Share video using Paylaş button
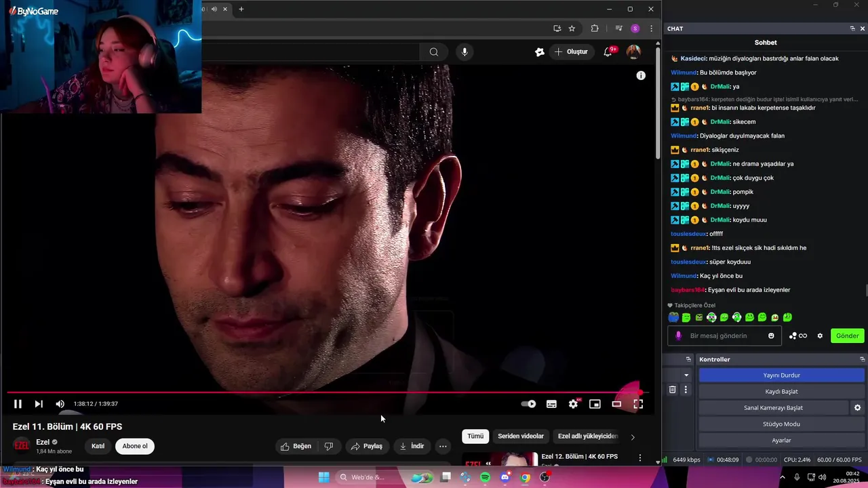868x488 pixels. pyautogui.click(x=366, y=446)
